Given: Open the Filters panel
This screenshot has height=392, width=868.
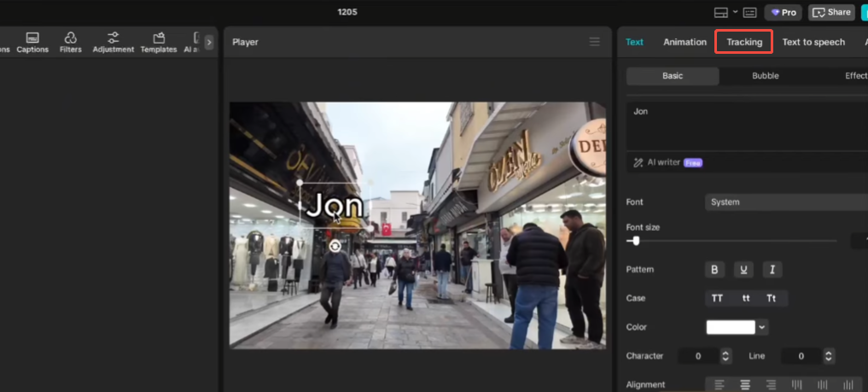Looking at the screenshot, I should click(x=70, y=43).
